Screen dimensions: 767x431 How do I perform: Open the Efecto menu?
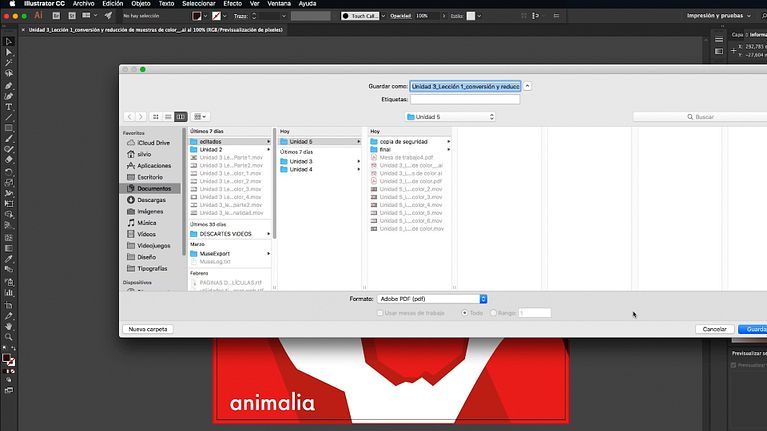click(x=232, y=3)
